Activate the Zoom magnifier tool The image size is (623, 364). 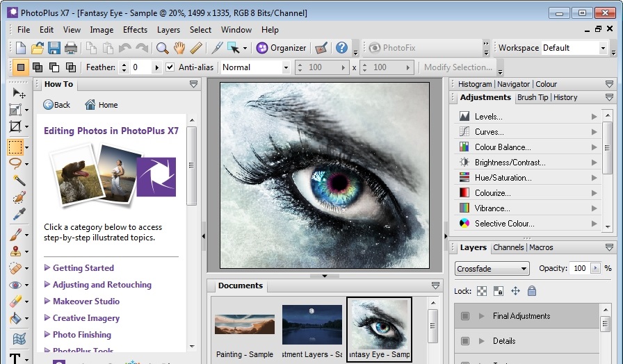tap(162, 48)
